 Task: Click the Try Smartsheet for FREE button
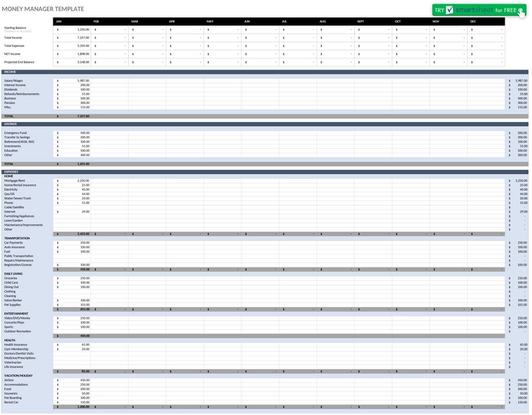click(479, 10)
